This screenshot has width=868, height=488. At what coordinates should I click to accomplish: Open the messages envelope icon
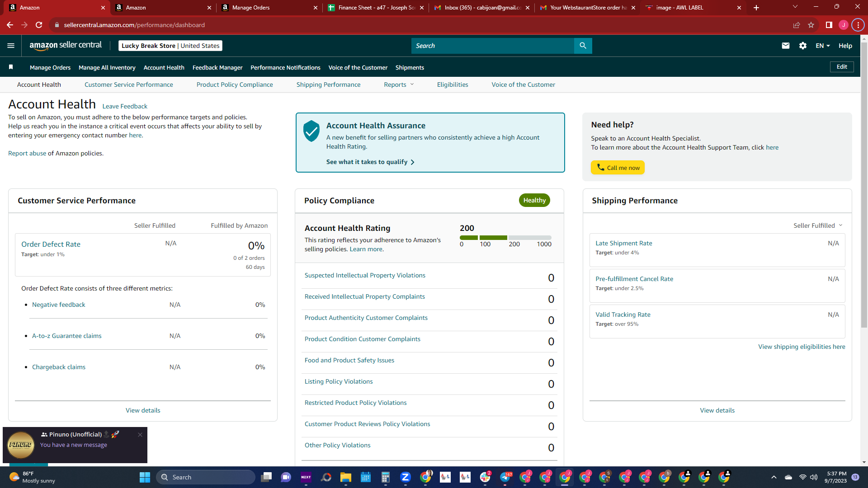click(786, 46)
